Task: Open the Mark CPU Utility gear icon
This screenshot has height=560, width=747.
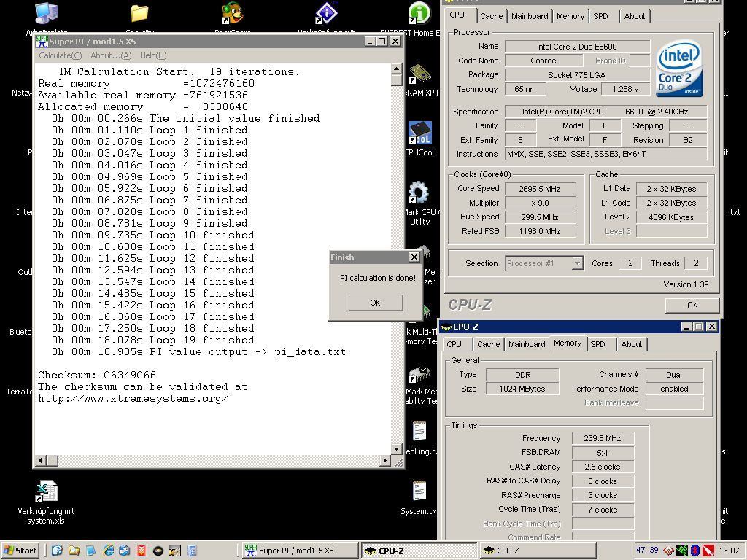Action: [419, 193]
